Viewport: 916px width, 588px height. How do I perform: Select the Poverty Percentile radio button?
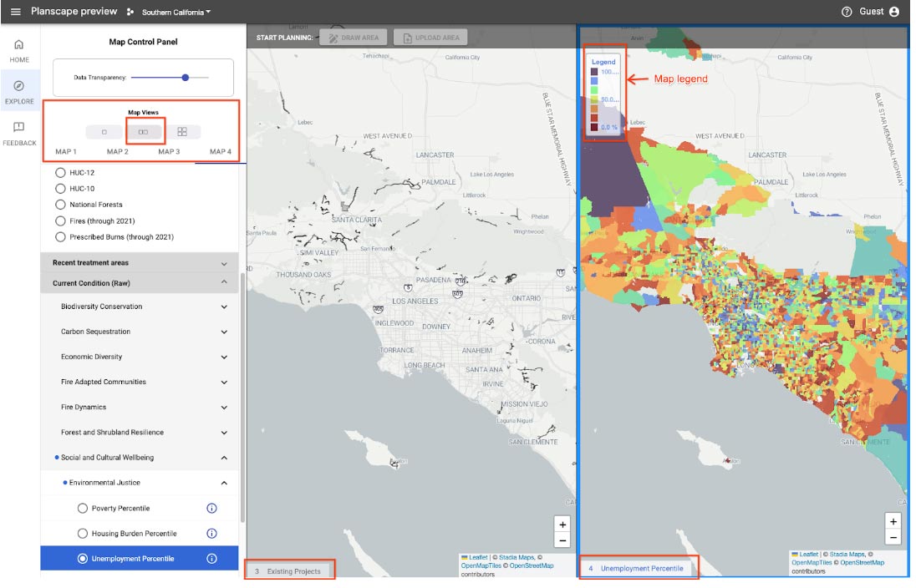(83, 509)
